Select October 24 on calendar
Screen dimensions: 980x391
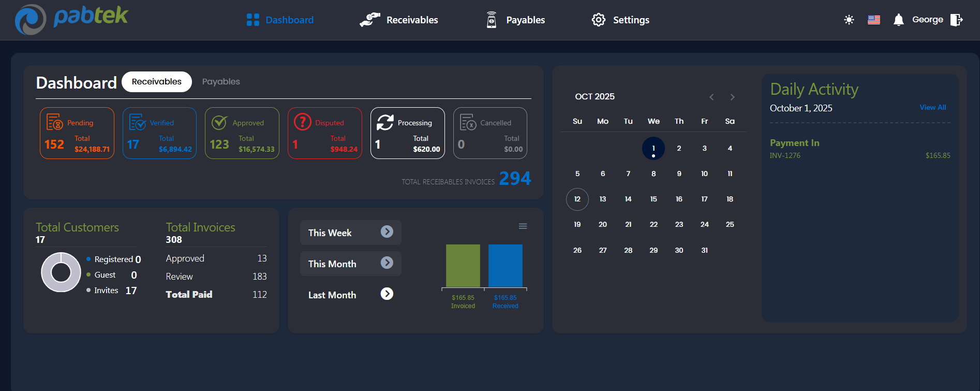pyautogui.click(x=705, y=225)
